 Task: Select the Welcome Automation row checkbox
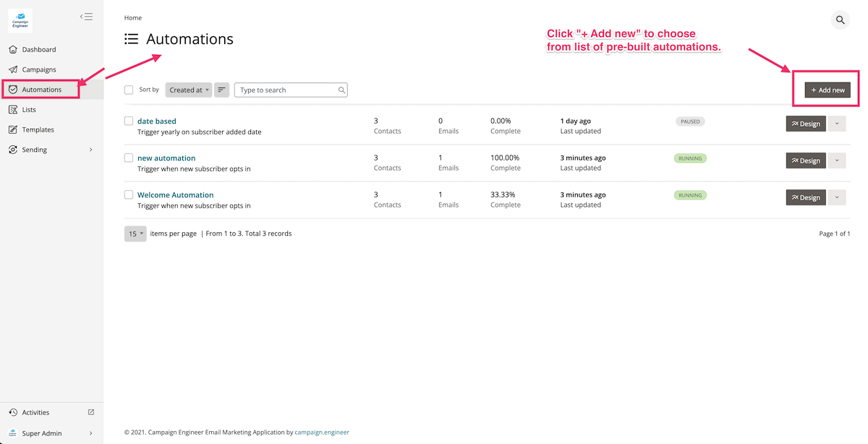coord(129,195)
